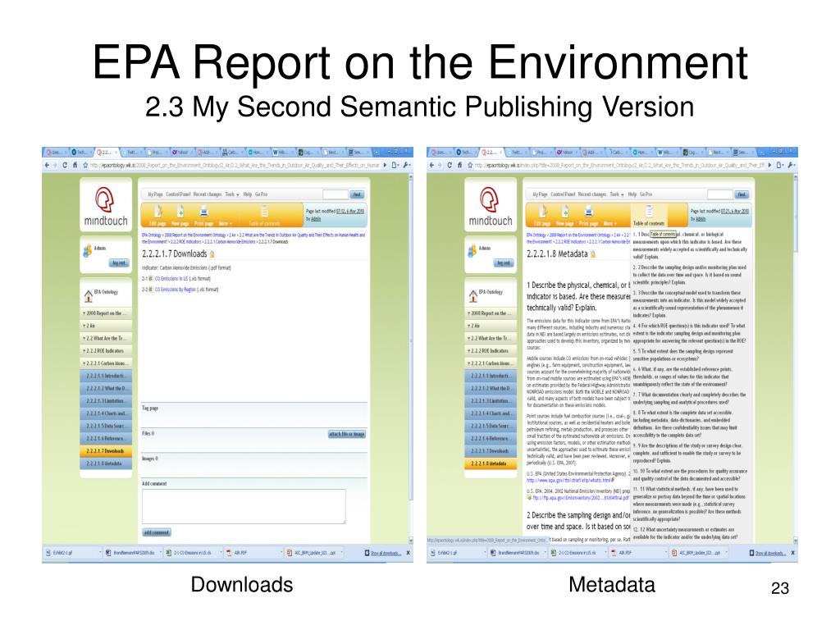Click mindtouch logo in Downloads window
Screen dimensions: 840x630
point(106,206)
